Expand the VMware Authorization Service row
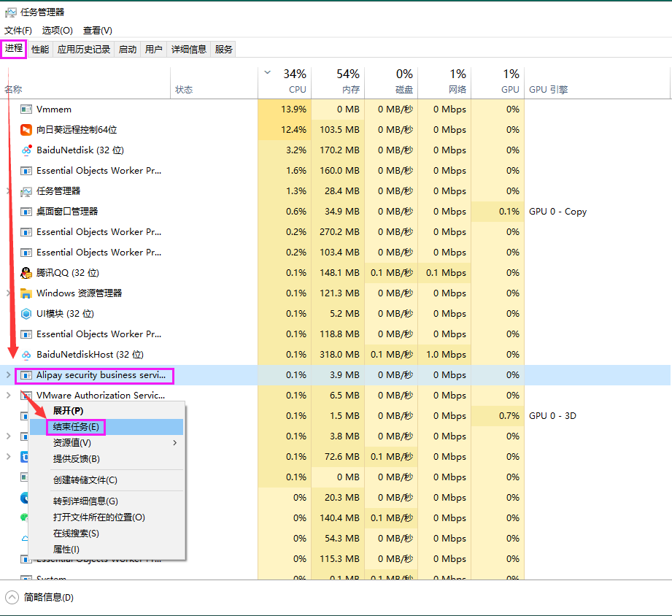 (x=9, y=396)
